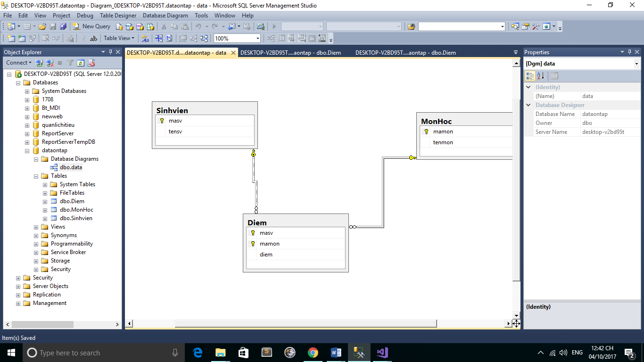Screen dimensions: 644x362
Task: Click the new text annotation 'ab' icon
Action: tap(93, 39)
